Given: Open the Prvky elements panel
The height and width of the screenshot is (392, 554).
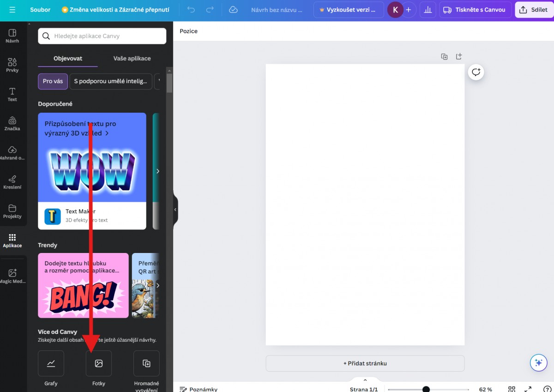Looking at the screenshot, I should tap(12, 65).
